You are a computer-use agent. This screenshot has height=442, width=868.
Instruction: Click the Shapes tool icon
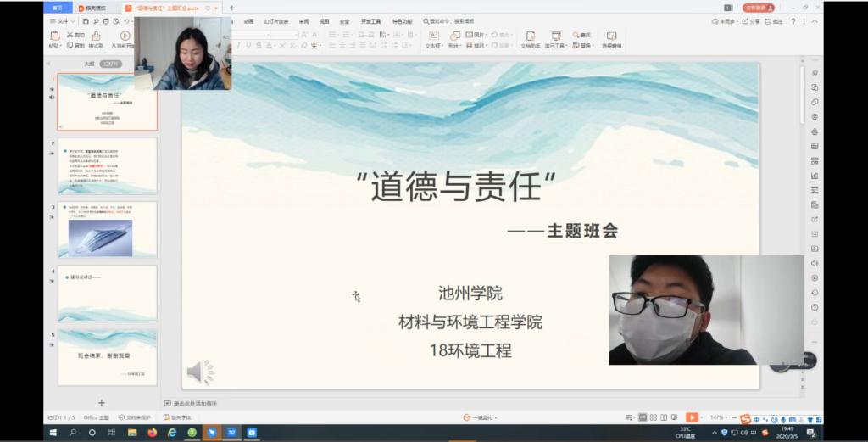point(454,36)
